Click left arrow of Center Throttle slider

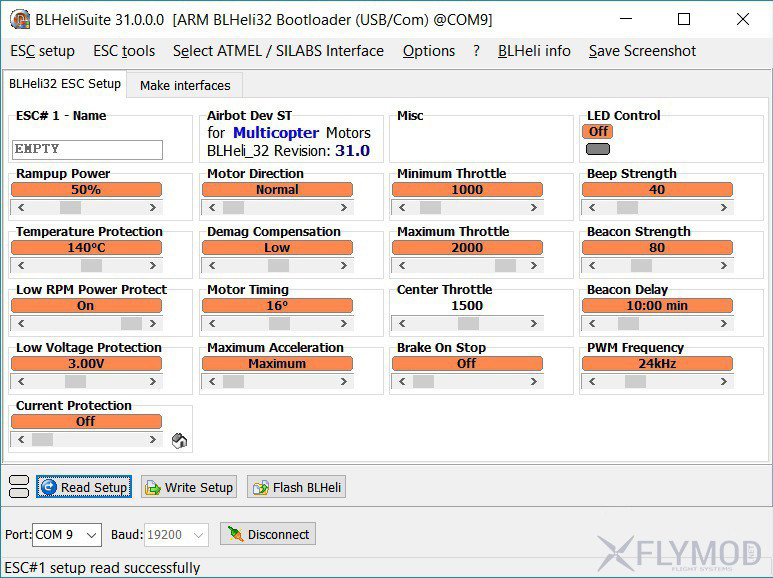pyautogui.click(x=402, y=324)
